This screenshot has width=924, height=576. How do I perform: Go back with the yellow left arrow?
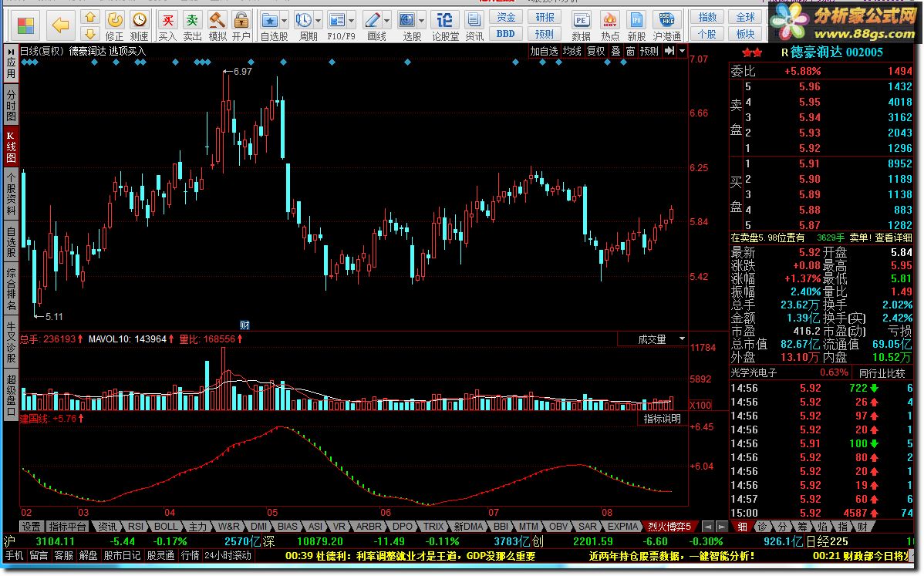60,25
